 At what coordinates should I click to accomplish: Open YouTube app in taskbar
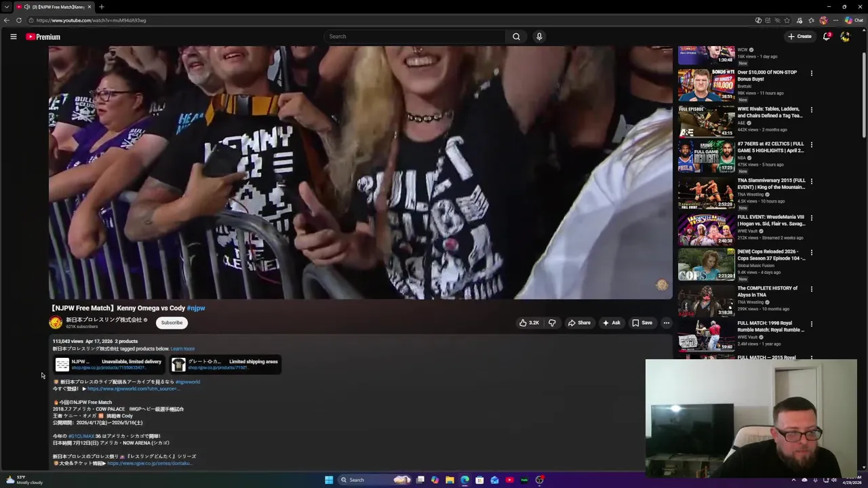click(509, 480)
